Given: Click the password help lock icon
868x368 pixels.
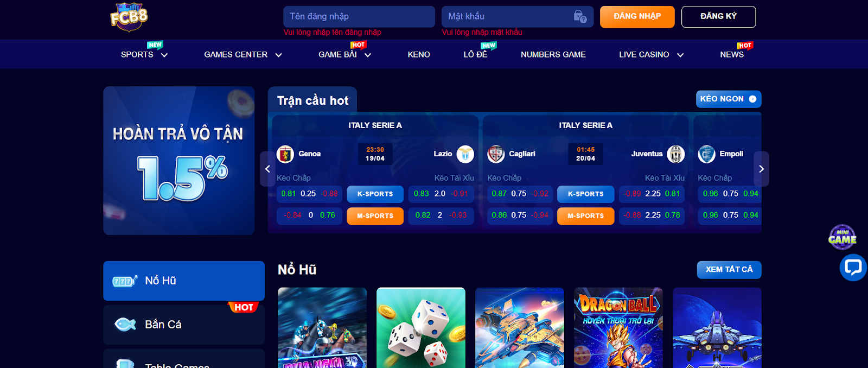Looking at the screenshot, I should point(580,17).
